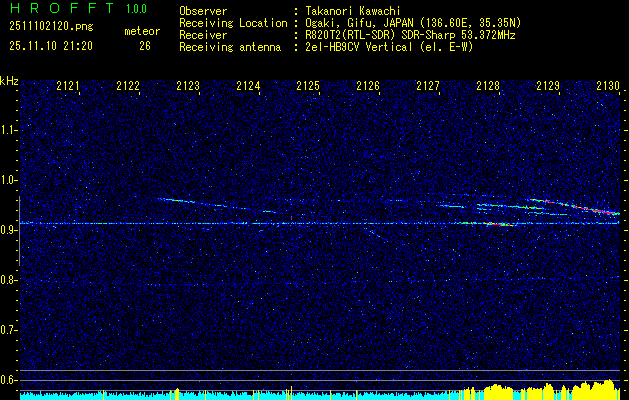Click the red meteor echo near 2129
The height and width of the screenshot is (400, 629).
coord(574,206)
